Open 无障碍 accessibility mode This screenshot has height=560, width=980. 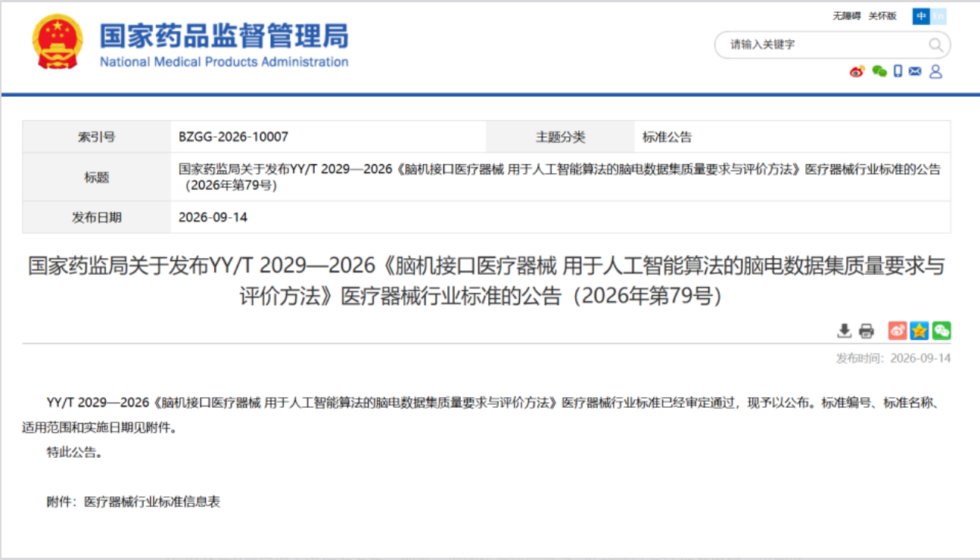point(847,16)
